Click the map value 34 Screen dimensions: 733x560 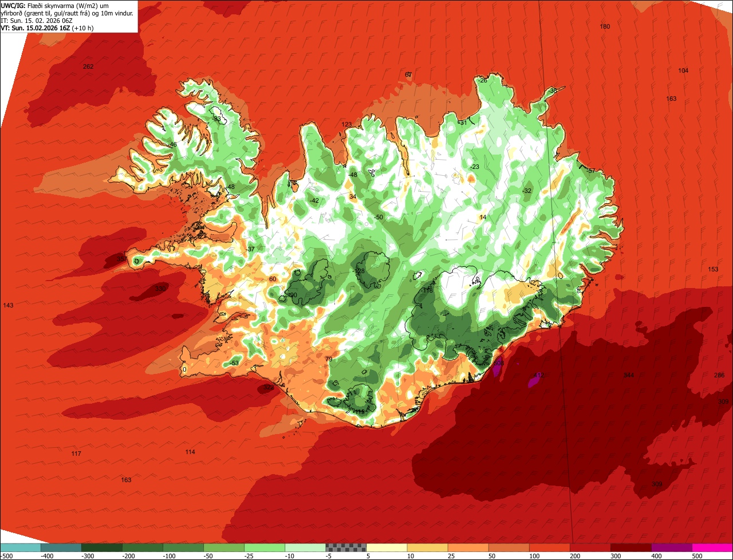(353, 196)
